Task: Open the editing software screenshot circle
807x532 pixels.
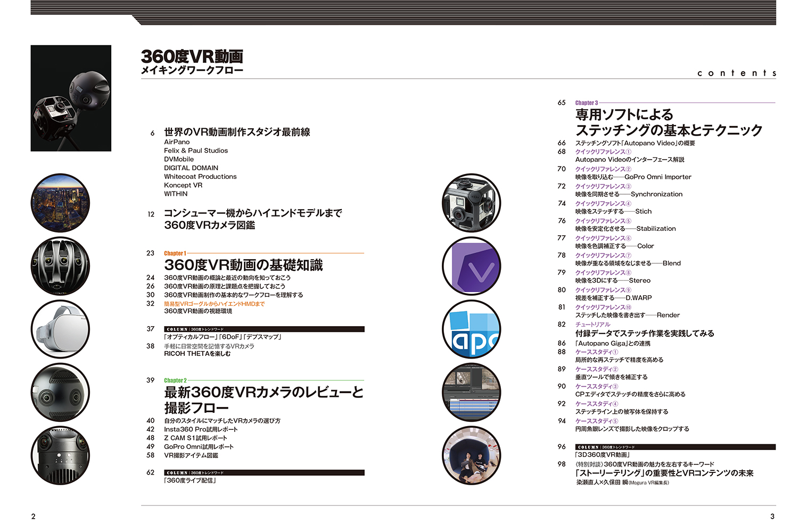Action: (471, 393)
